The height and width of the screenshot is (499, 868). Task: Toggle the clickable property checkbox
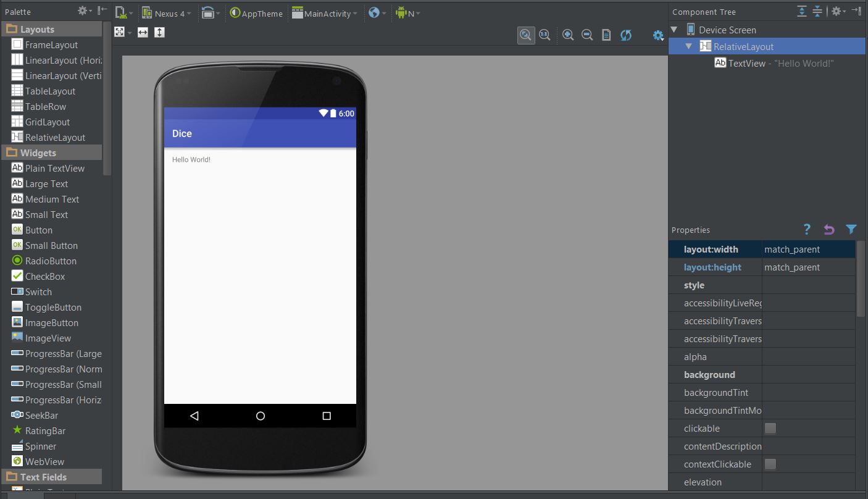pyautogui.click(x=770, y=428)
